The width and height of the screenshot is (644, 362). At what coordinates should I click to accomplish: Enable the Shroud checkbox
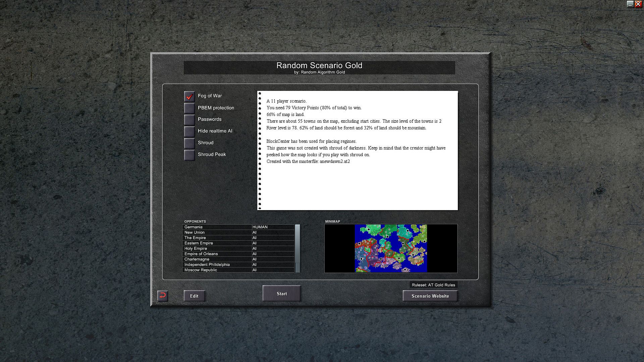(x=189, y=143)
